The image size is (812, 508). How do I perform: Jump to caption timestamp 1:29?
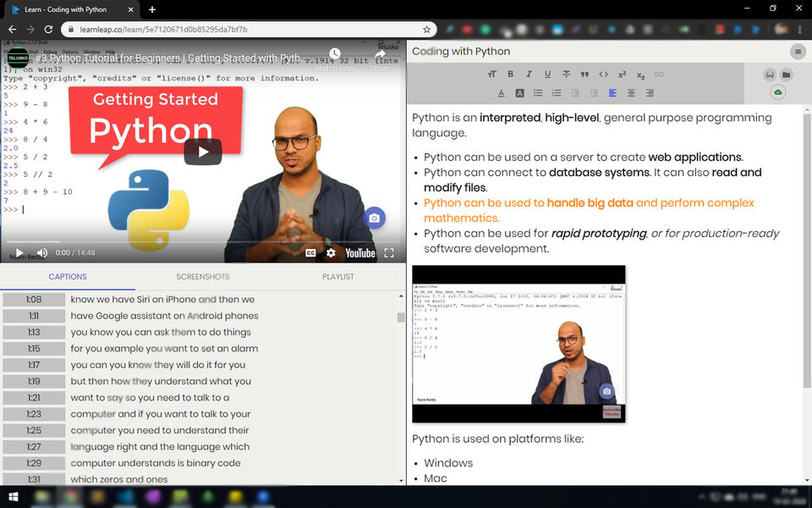[x=34, y=463]
